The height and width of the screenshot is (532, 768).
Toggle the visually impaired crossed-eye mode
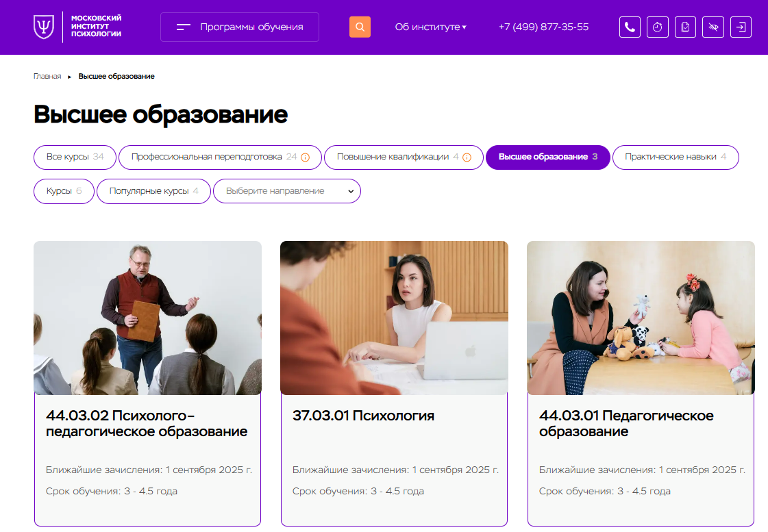click(713, 27)
